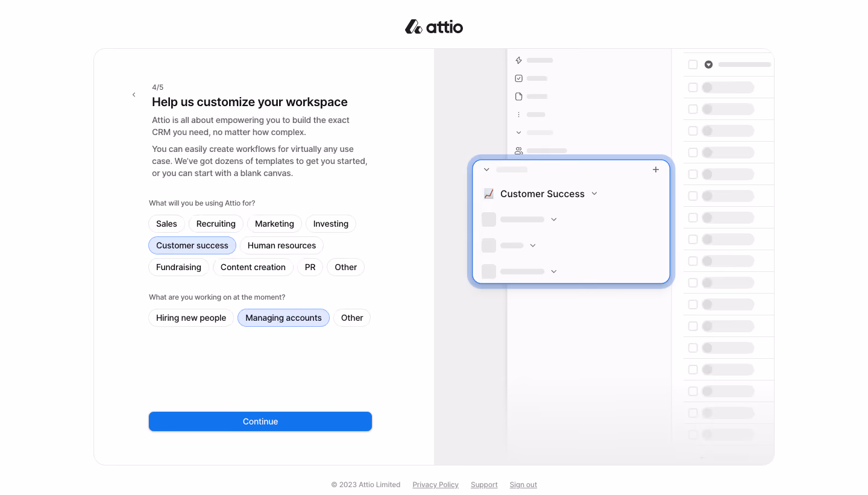Screen dimensions: 868x495
Task: Select the Recruiting chip
Action: [216, 224]
